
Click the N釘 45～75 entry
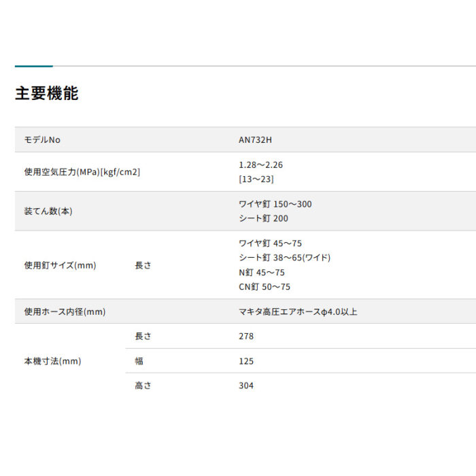262,272
